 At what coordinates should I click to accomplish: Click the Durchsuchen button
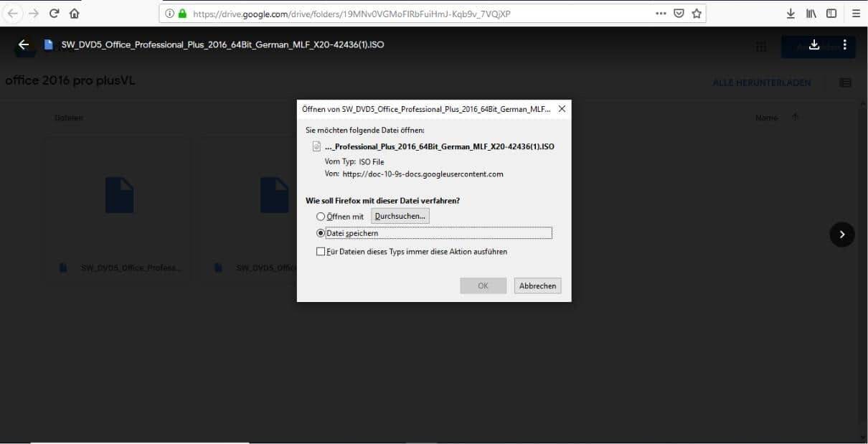pos(400,216)
